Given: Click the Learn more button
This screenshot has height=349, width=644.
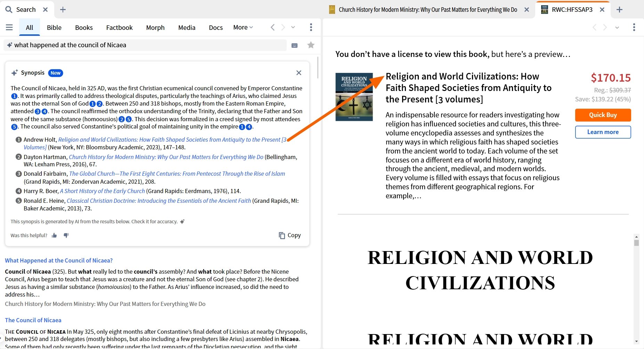Looking at the screenshot, I should (603, 132).
